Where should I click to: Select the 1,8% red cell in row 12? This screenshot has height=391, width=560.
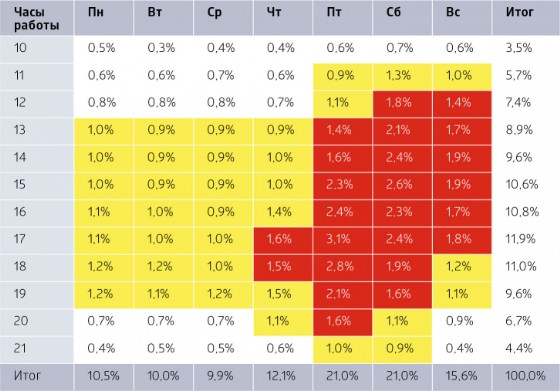pyautogui.click(x=402, y=103)
